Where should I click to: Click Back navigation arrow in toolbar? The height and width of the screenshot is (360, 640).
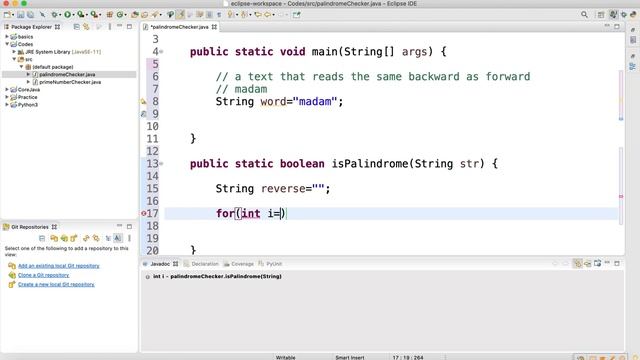pyautogui.click(x=267, y=15)
